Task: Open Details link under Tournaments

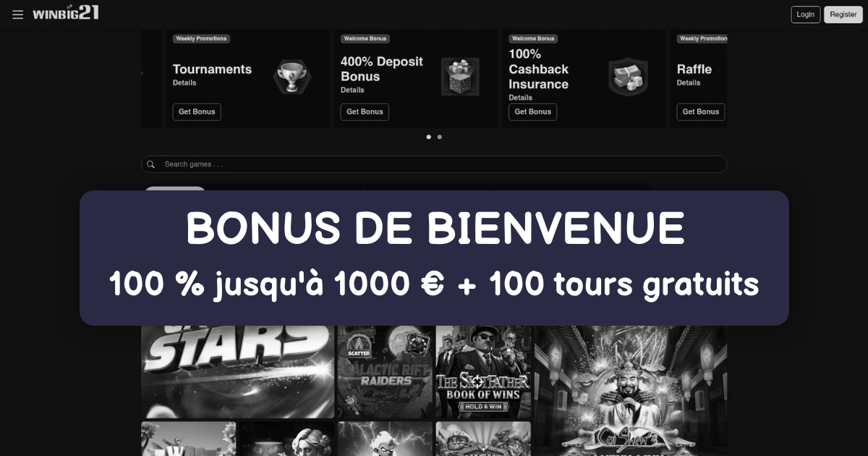Action: (x=184, y=83)
